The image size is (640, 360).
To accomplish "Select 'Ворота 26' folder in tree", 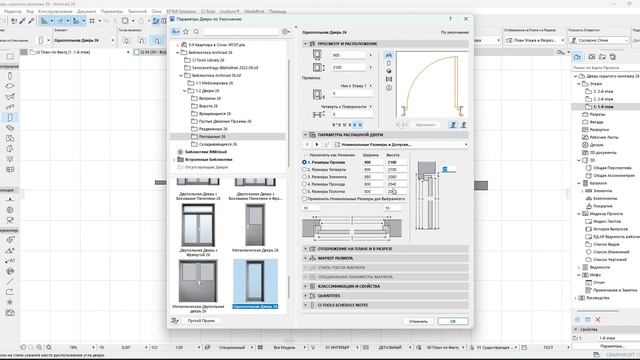I will click(x=209, y=106).
